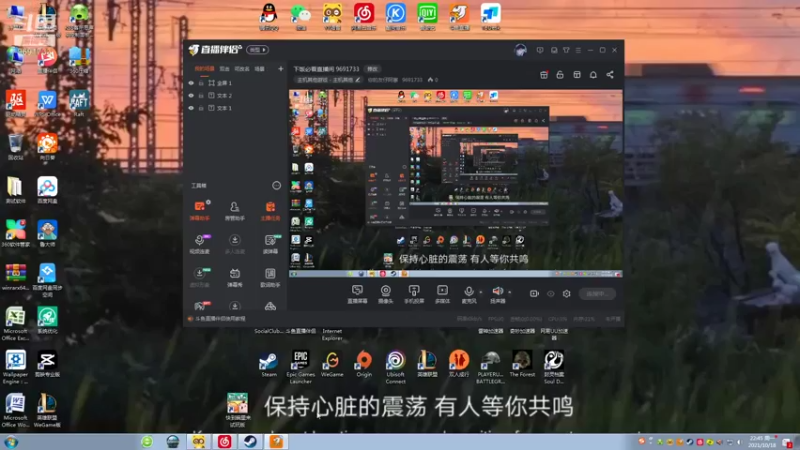The height and width of the screenshot is (450, 800).
Task: Expand the microphone volume arrow
Action: pos(481,292)
